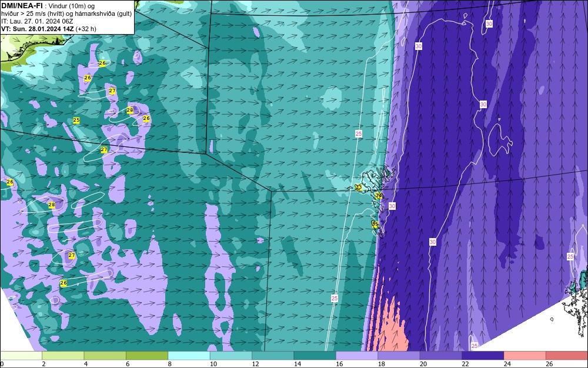The width and height of the screenshot is (588, 368).
Task: Click the legend scale value 4
Action: click(86, 364)
